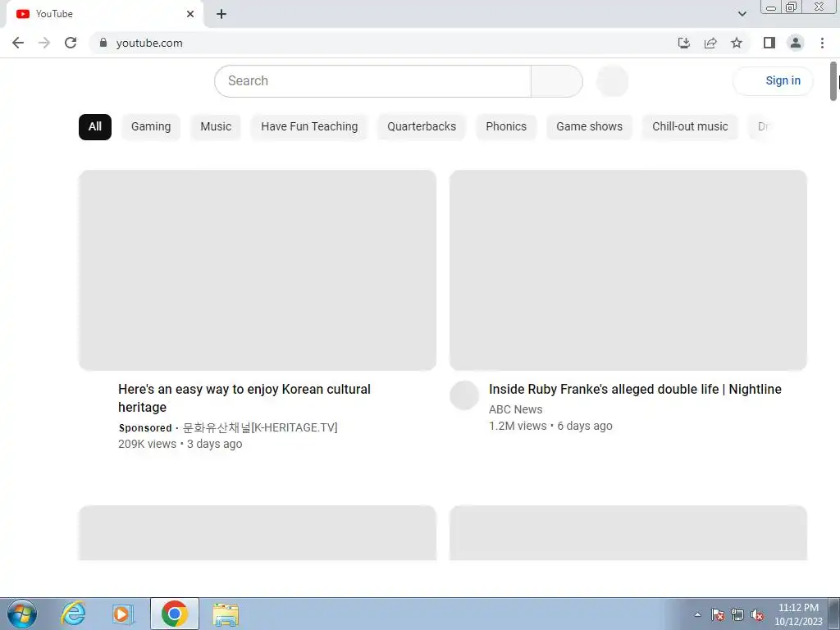Open the Korean cultural heritage video thumbnail
The width and height of the screenshot is (840, 630).
click(x=258, y=271)
